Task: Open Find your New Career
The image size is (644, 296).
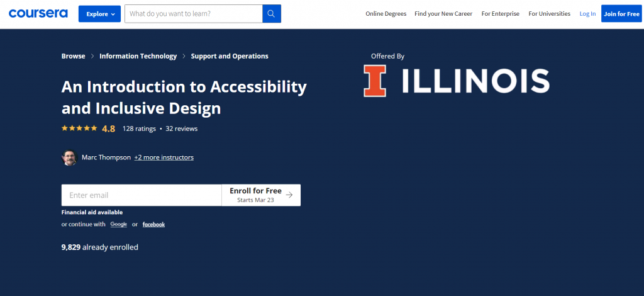Action: coord(443,14)
